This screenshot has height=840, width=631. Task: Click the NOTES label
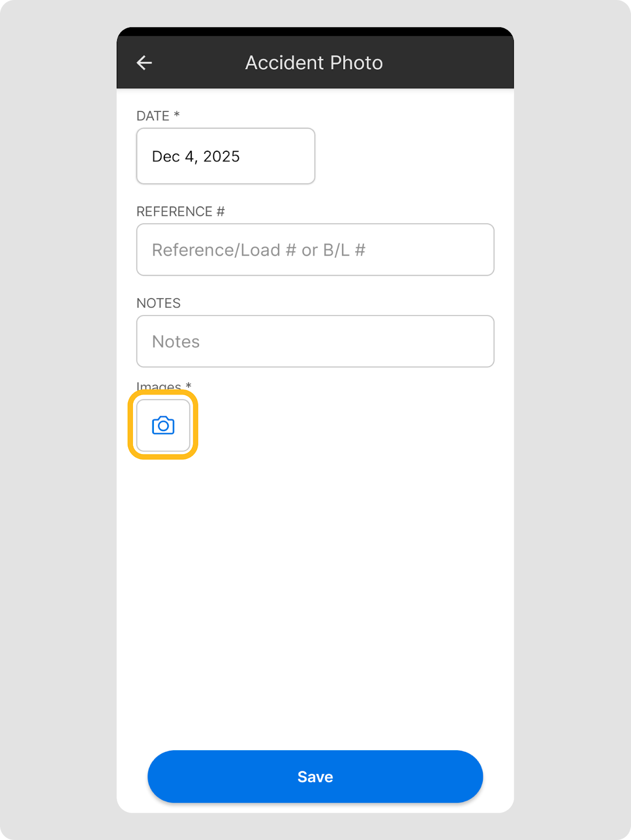coord(158,303)
